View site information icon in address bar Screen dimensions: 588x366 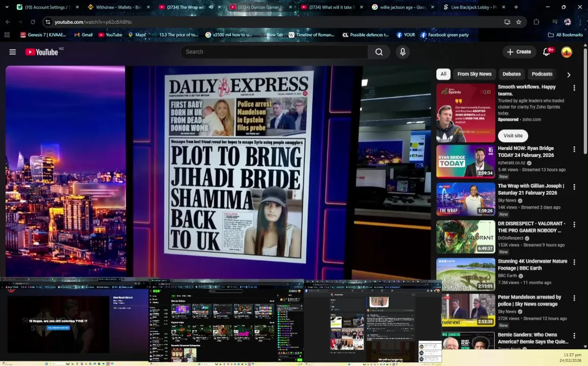48,22
